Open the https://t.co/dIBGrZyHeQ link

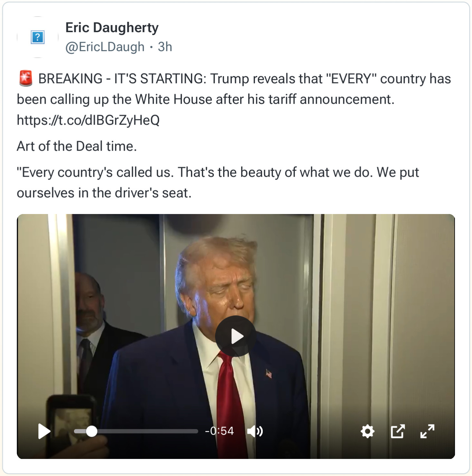(88, 120)
